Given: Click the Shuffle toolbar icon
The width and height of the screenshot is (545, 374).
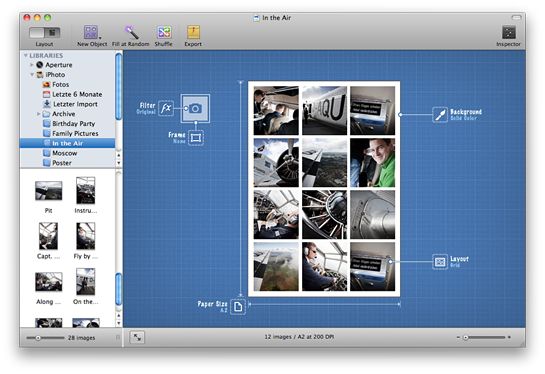Looking at the screenshot, I should (164, 32).
